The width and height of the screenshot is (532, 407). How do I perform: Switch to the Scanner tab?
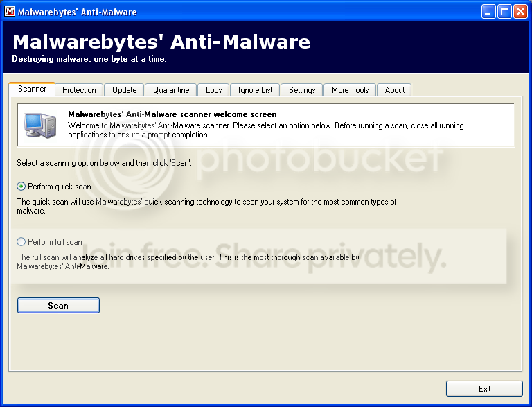pyautogui.click(x=32, y=89)
